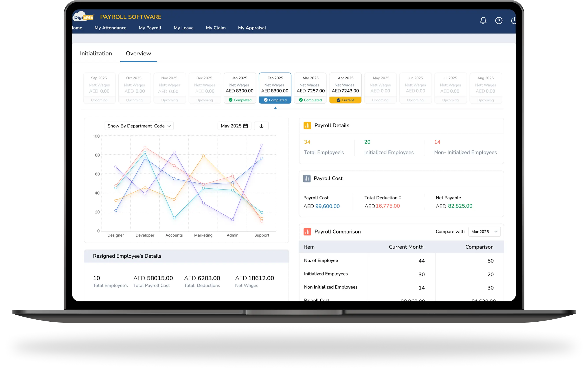
Task: Click the power/logout icon
Action: pyautogui.click(x=514, y=20)
